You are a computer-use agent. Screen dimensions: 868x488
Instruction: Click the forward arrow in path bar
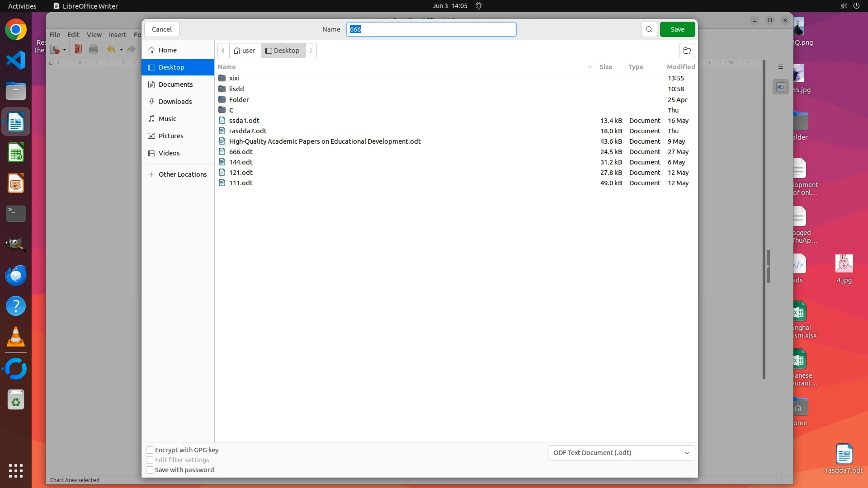(311, 51)
